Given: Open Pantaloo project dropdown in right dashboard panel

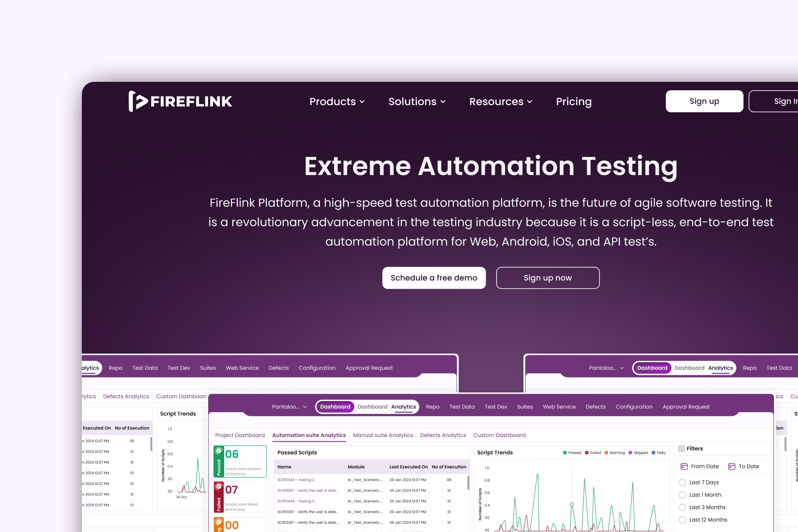Looking at the screenshot, I should (606, 368).
